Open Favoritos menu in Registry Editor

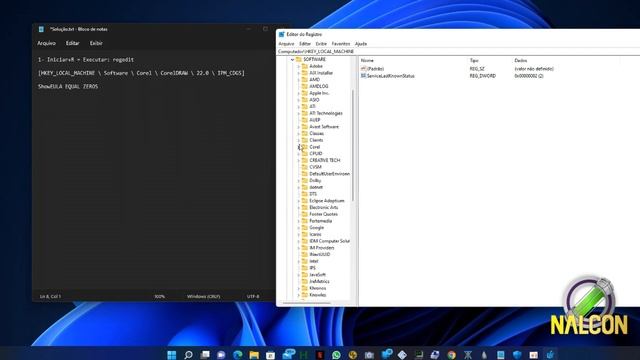tap(341, 44)
